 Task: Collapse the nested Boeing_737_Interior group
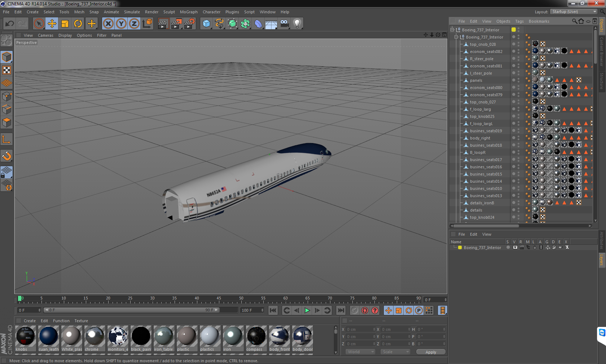click(x=456, y=37)
